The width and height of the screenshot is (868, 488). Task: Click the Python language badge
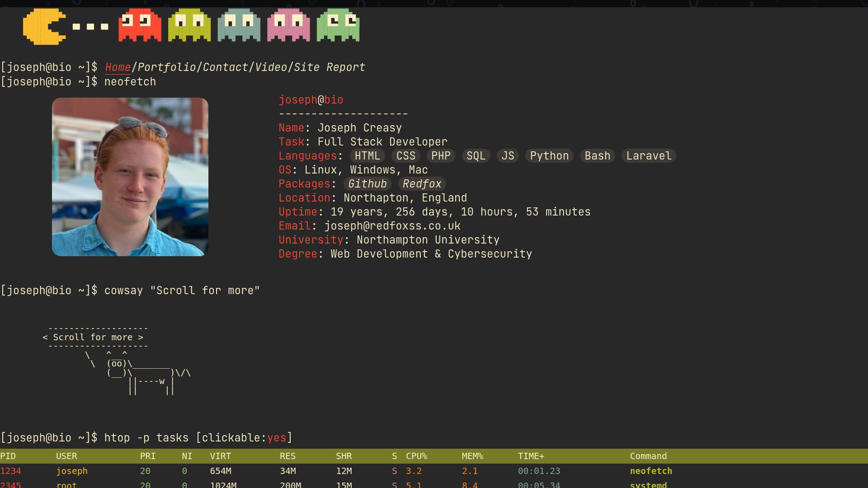coord(549,156)
